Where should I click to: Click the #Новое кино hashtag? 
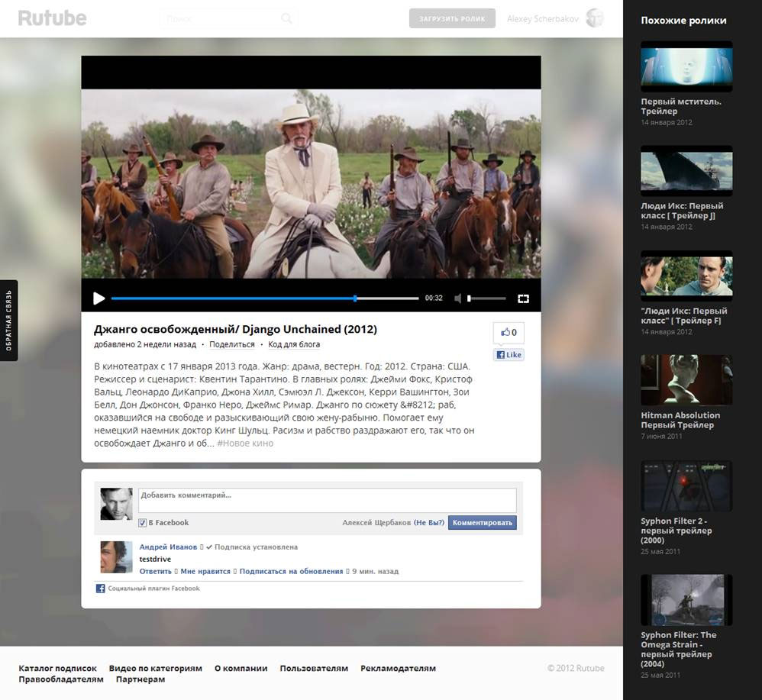point(245,443)
